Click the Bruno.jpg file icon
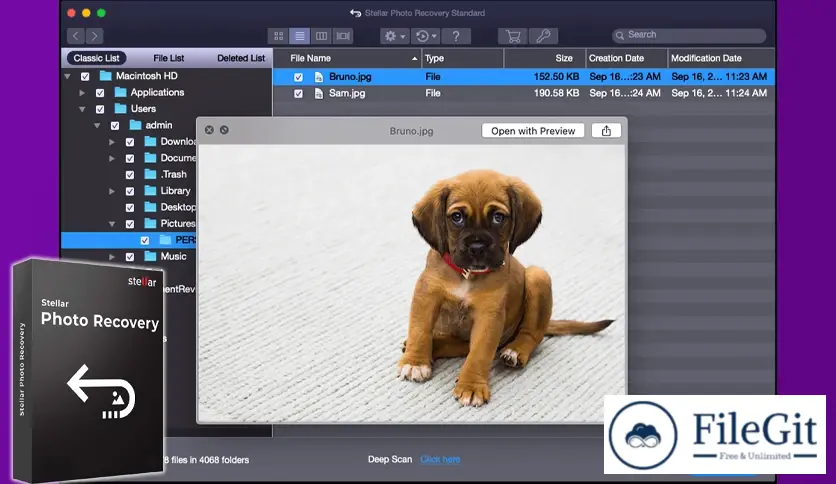This screenshot has width=836, height=484. [x=319, y=77]
